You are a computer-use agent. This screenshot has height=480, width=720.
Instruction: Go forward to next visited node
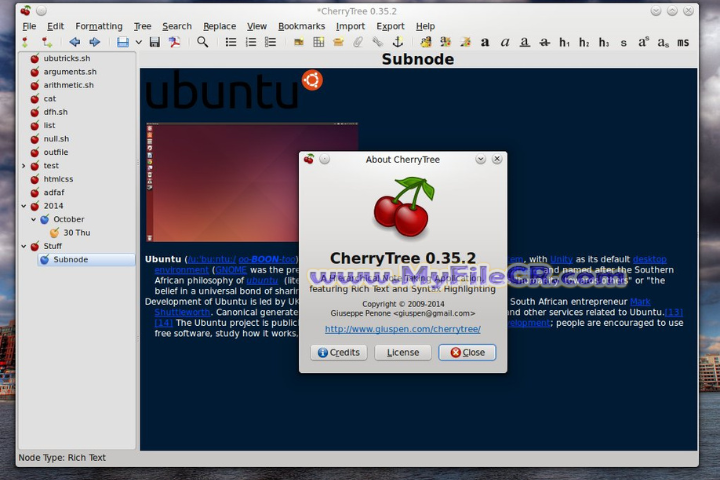(x=95, y=42)
